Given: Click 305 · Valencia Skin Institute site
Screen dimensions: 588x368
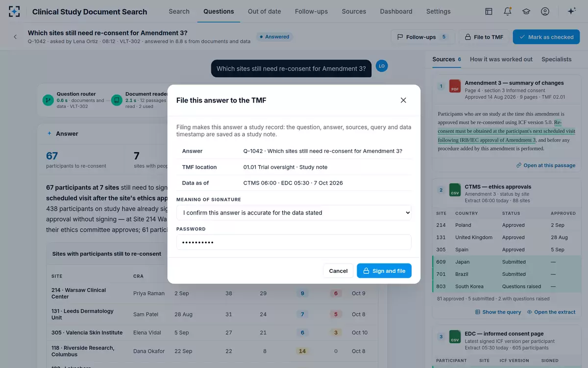Looking at the screenshot, I should tap(87, 333).
